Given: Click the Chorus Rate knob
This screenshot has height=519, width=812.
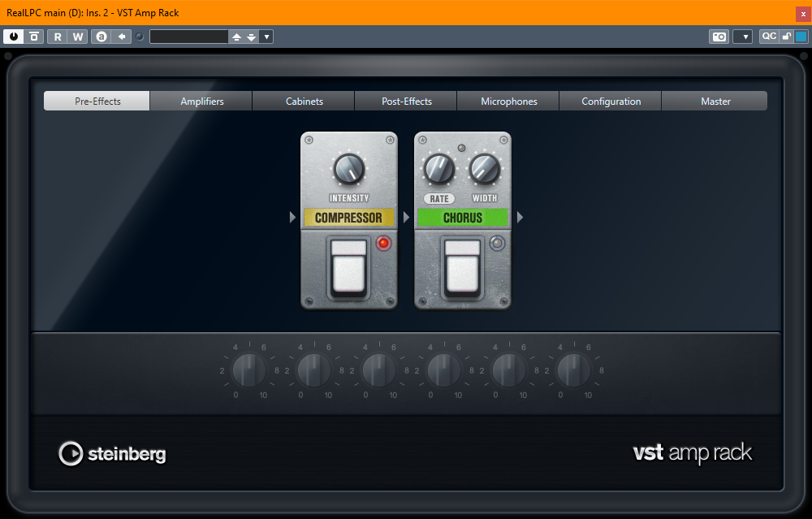Looking at the screenshot, I should [439, 169].
